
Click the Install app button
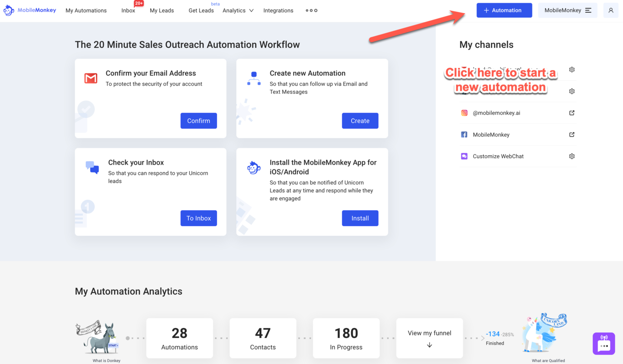pos(360,218)
